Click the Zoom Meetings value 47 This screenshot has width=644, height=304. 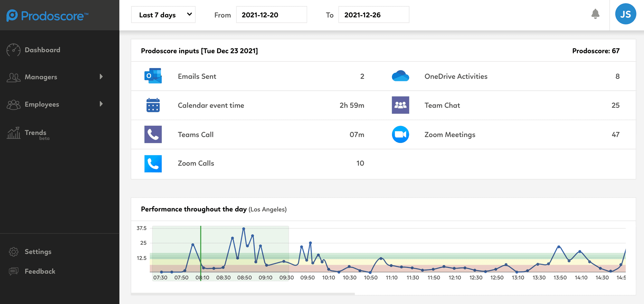pyautogui.click(x=616, y=135)
